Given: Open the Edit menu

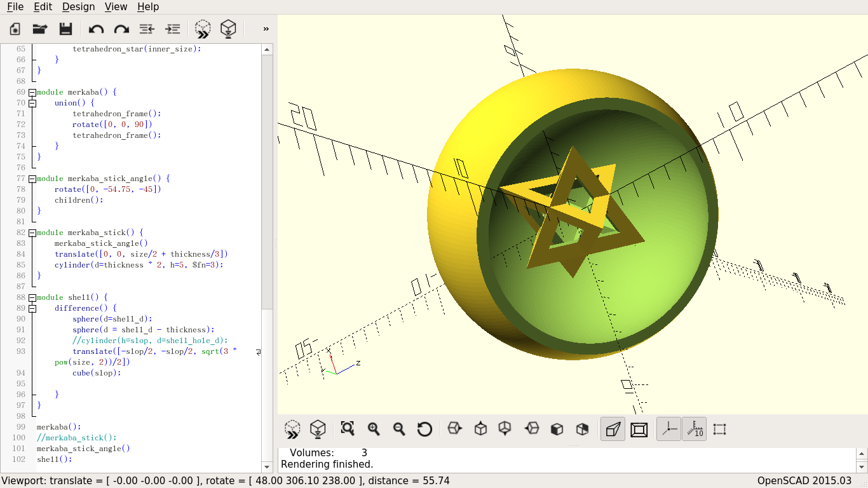Looking at the screenshot, I should click(43, 7).
